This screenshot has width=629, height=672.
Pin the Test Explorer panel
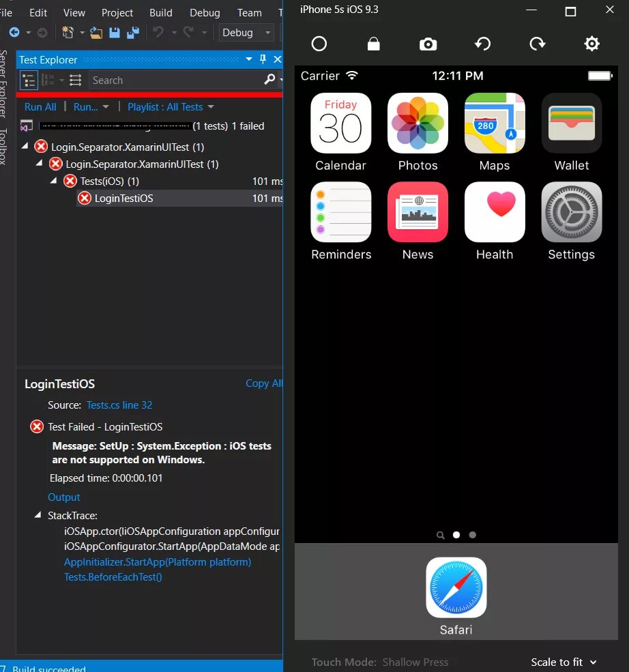pyautogui.click(x=263, y=59)
